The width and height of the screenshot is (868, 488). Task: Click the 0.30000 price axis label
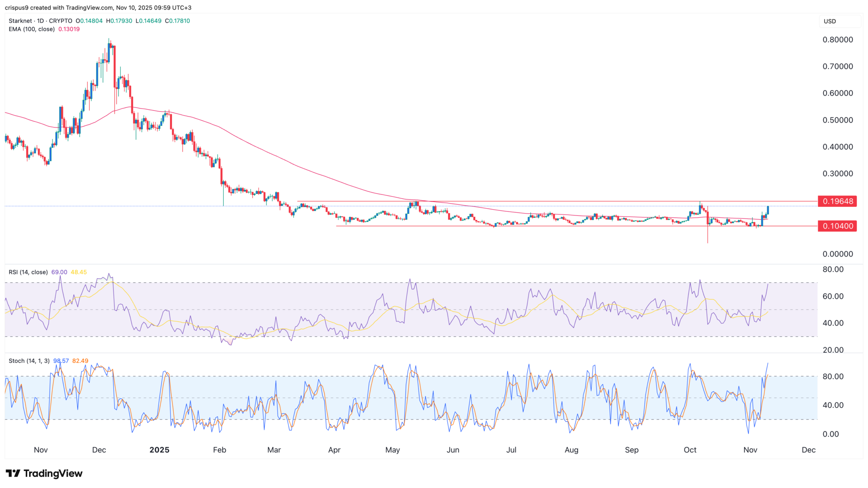pyautogui.click(x=837, y=173)
